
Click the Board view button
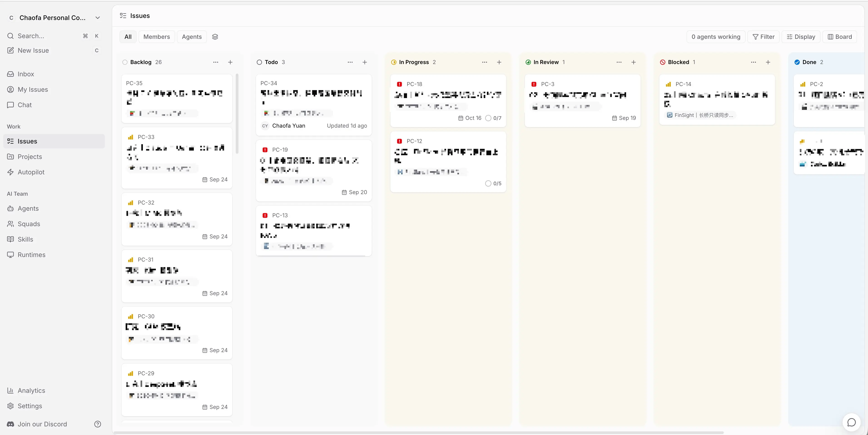click(x=840, y=37)
